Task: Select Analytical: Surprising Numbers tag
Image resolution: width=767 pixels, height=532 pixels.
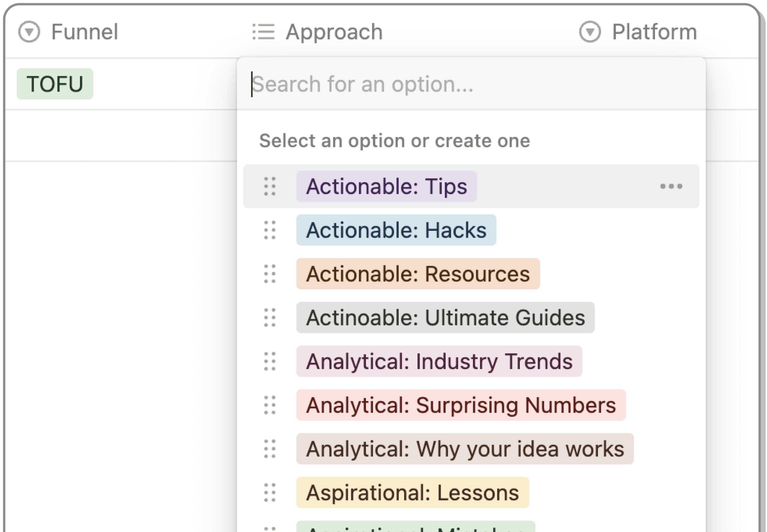Action: pos(461,405)
